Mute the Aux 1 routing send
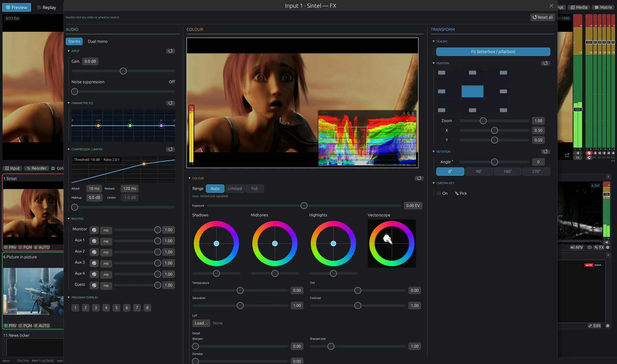This screenshot has height=364, width=617. click(x=94, y=241)
